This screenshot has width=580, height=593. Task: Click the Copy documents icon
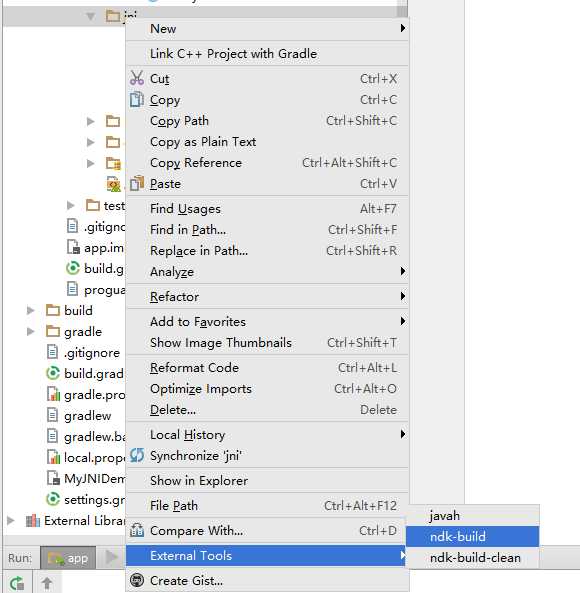pyautogui.click(x=136, y=99)
